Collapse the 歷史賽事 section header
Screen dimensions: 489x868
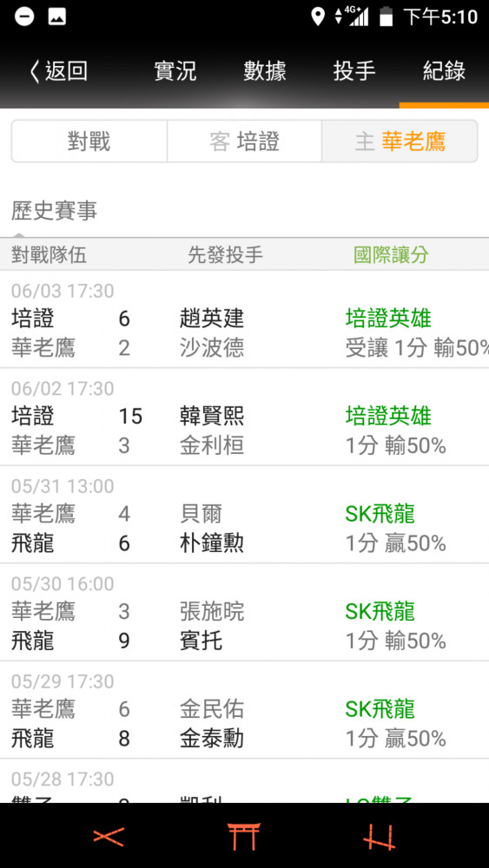[54, 211]
